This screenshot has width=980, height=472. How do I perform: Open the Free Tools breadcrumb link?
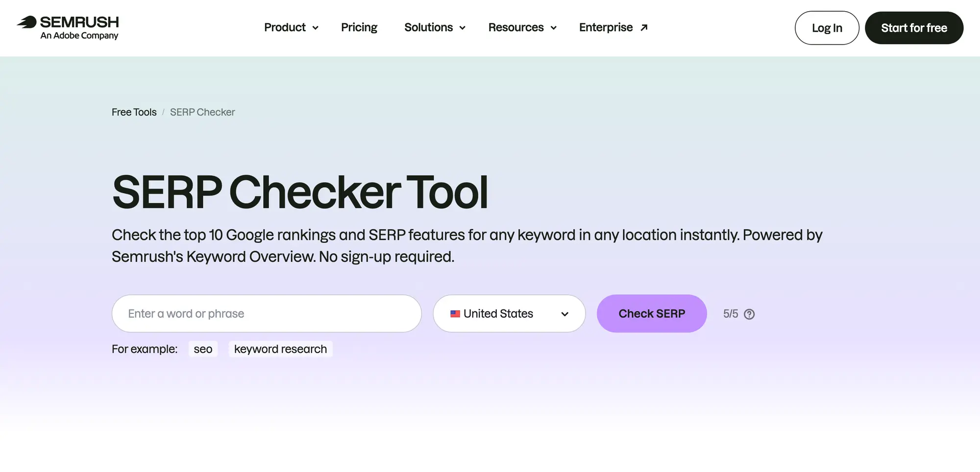[x=134, y=112]
